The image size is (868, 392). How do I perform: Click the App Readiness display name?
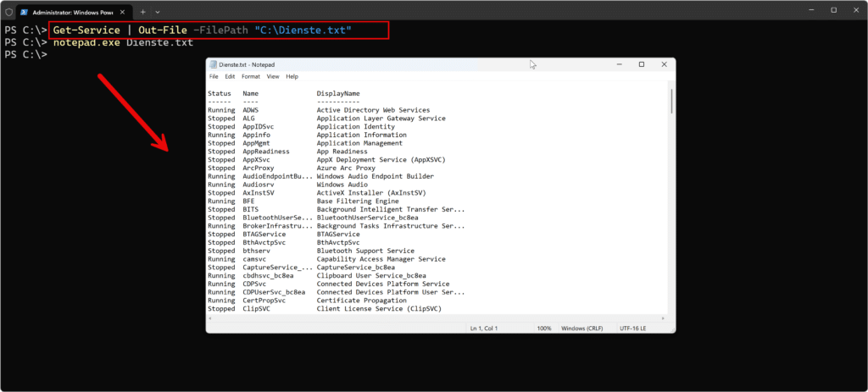[x=342, y=152]
